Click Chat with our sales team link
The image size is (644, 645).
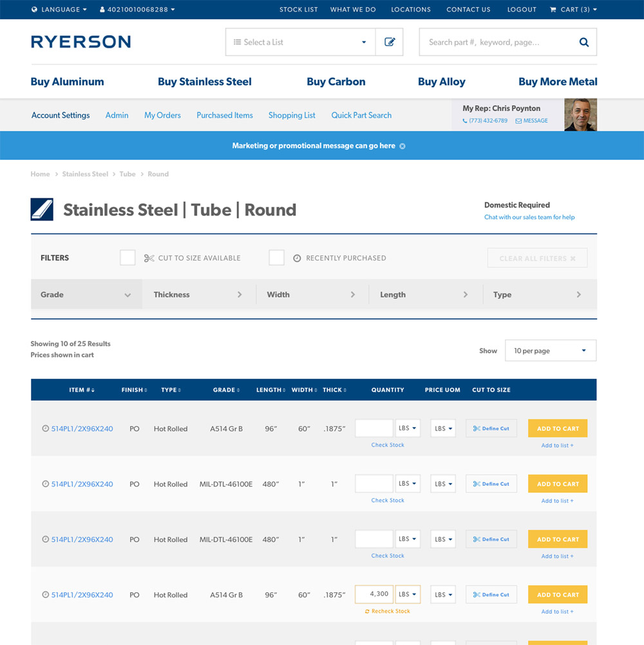coord(529,217)
